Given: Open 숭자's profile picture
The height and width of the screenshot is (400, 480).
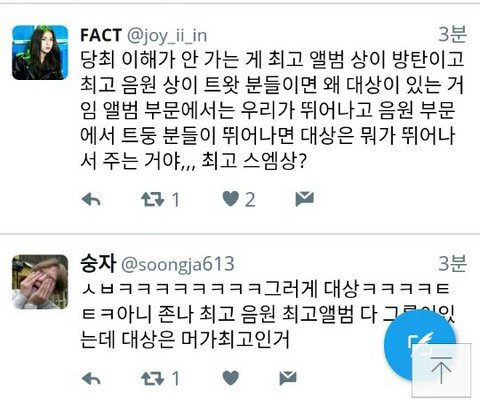Looking at the screenshot, I should (x=40, y=282).
